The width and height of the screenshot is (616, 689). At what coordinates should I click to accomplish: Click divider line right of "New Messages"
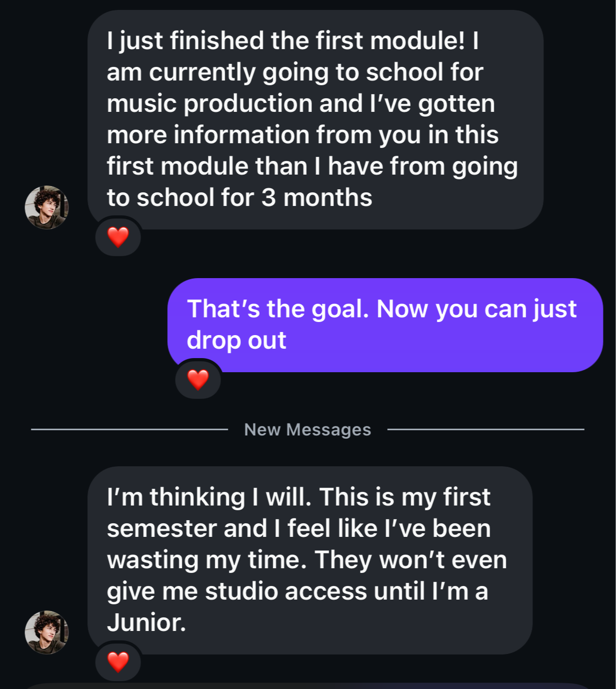(x=485, y=430)
